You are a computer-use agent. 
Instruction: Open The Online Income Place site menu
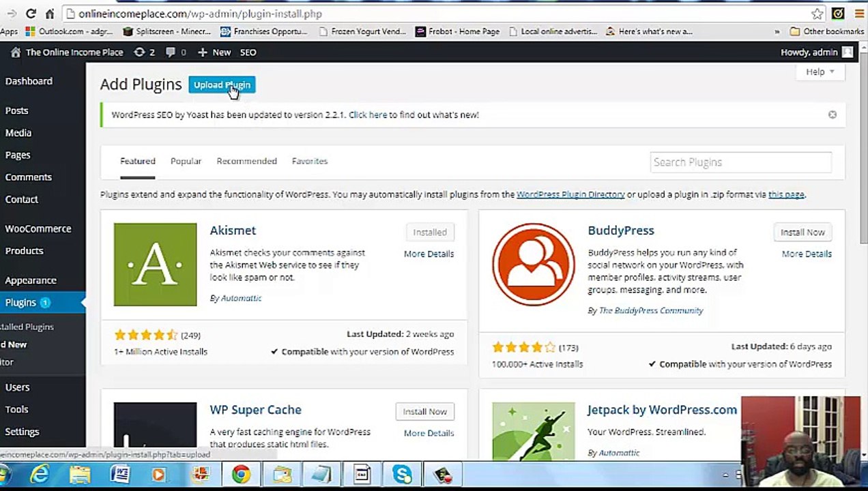[67, 52]
